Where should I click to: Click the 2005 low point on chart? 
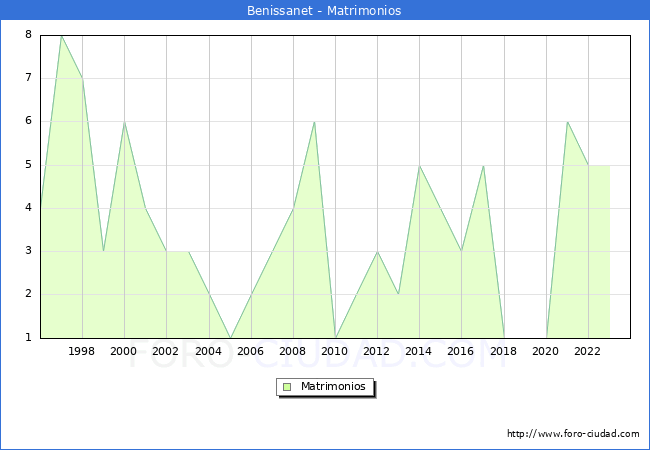click(230, 337)
